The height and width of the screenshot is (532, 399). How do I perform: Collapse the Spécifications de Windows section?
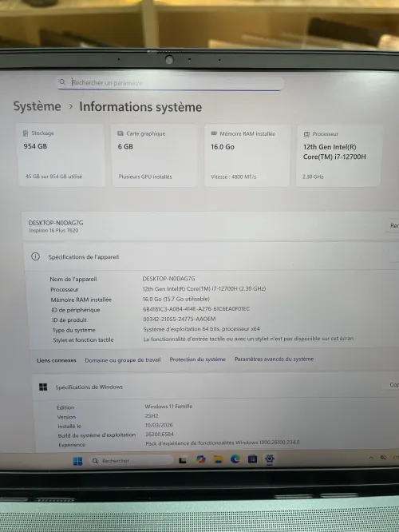click(215, 387)
